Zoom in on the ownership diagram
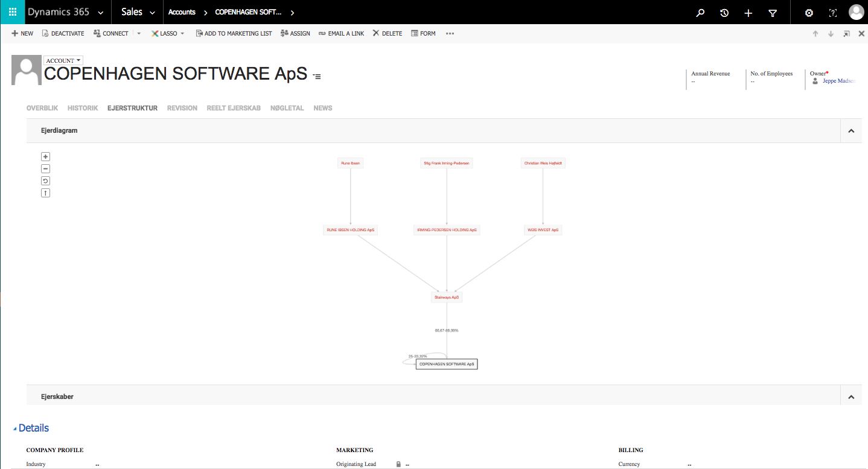 (x=45, y=157)
